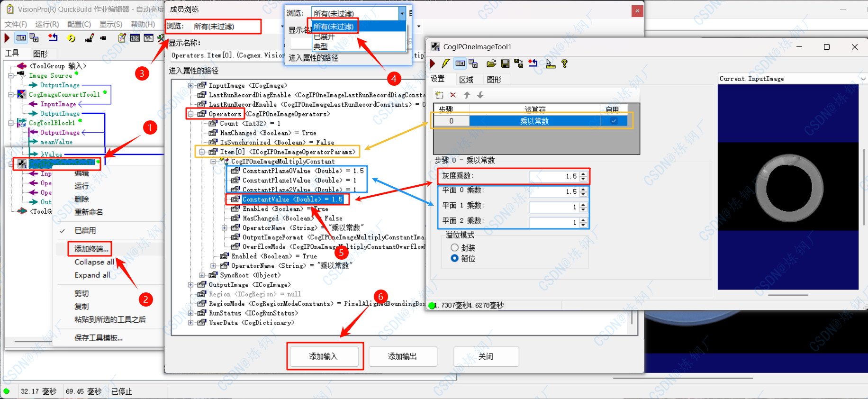Click the open-folder icon in CogIPOneImageTool1
Screen dimensions: 868x399
[x=491, y=63]
